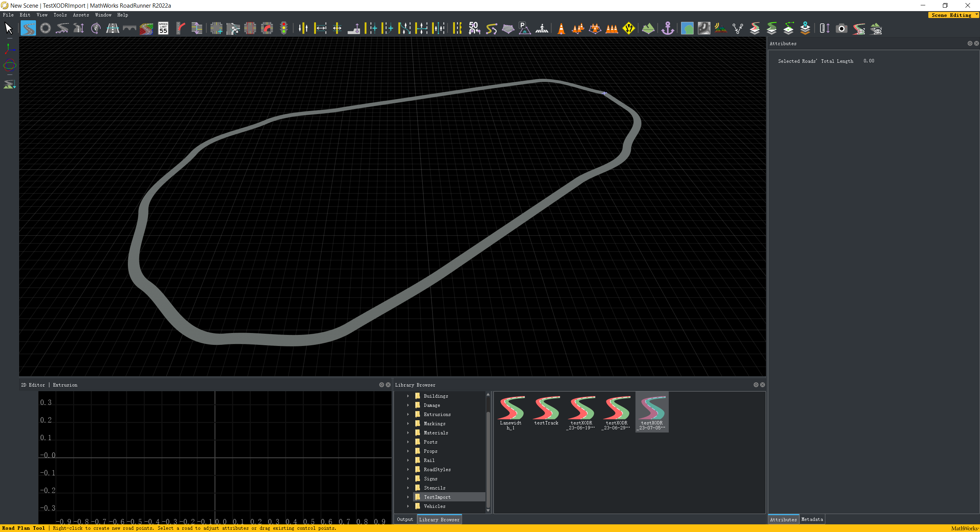
Task: Select the junction add tool
Action: (216, 28)
